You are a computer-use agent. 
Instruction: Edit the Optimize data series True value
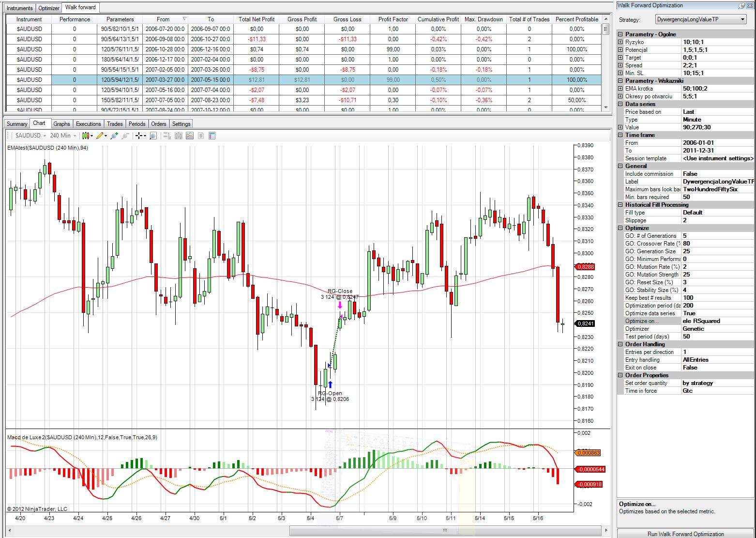[x=718, y=313]
